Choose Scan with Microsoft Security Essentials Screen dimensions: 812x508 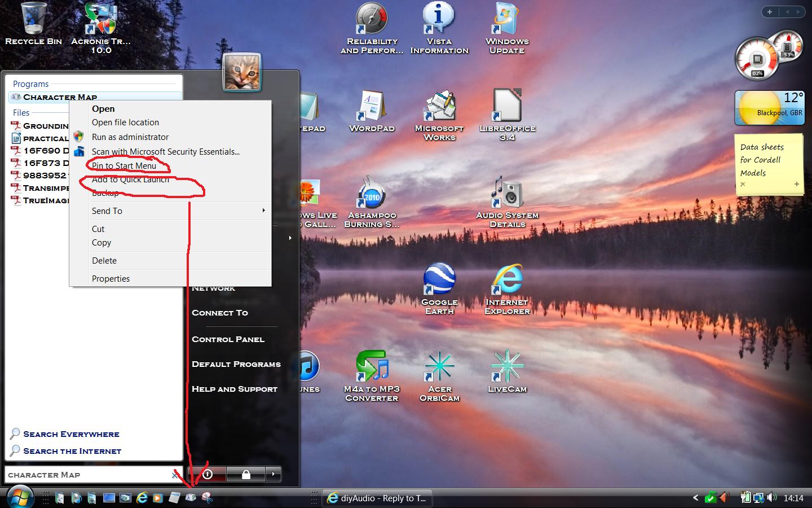166,151
